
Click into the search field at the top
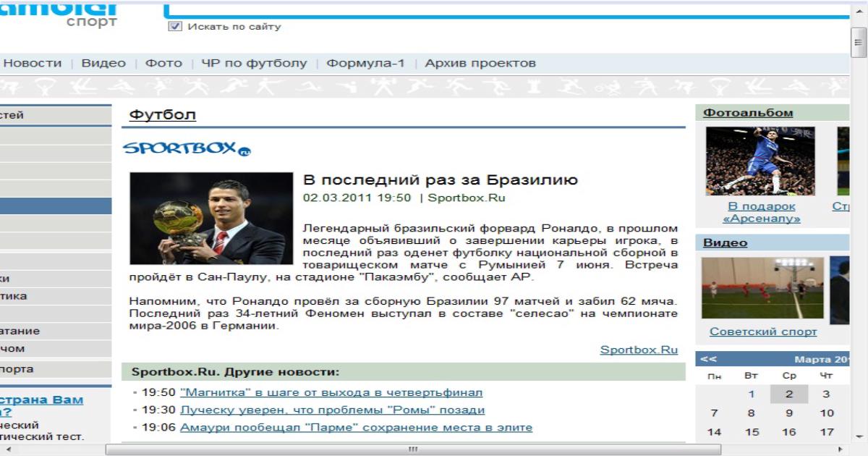click(506, 9)
